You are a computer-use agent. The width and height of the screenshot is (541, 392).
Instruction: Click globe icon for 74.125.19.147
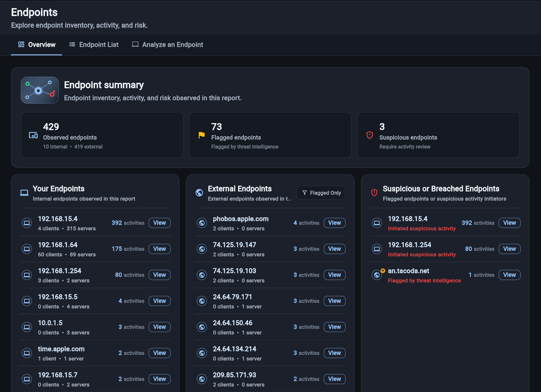pyautogui.click(x=202, y=249)
